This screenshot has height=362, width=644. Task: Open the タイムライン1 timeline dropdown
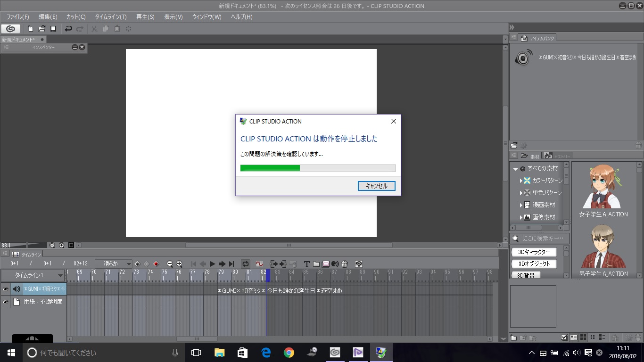point(60,275)
